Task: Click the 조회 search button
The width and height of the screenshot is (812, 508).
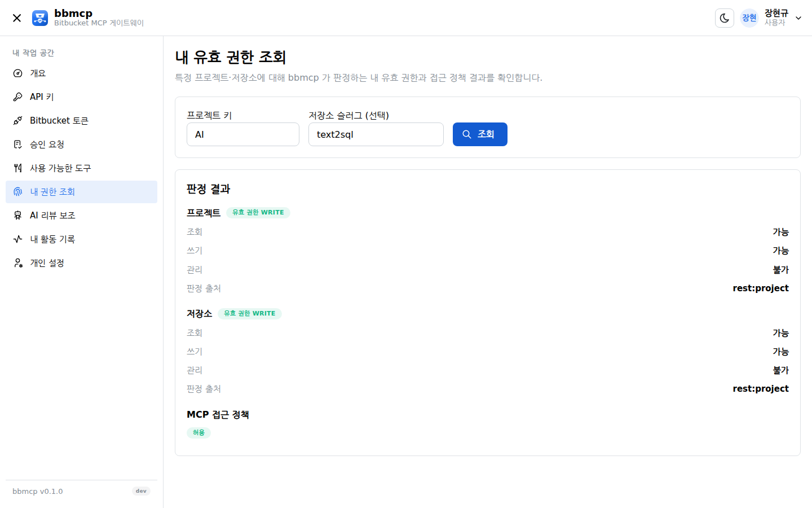Action: coord(480,134)
